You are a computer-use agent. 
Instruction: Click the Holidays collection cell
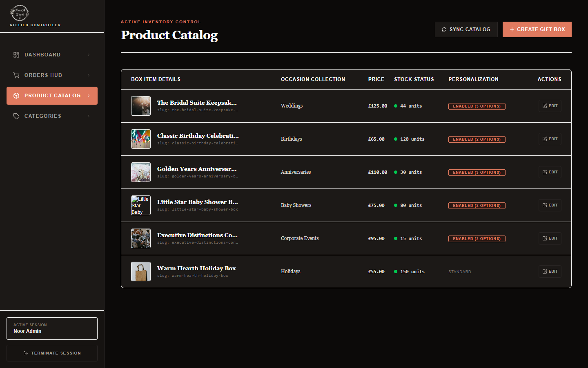pyautogui.click(x=291, y=272)
